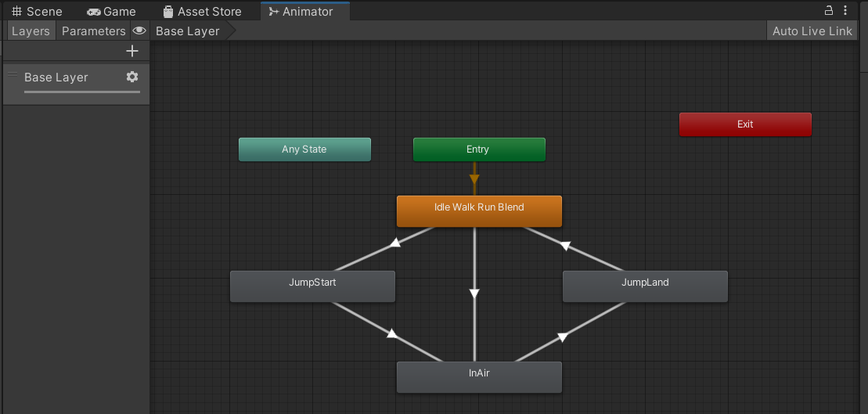Select the JumpStart state node
Image resolution: width=868 pixels, height=414 pixels.
pos(312,286)
